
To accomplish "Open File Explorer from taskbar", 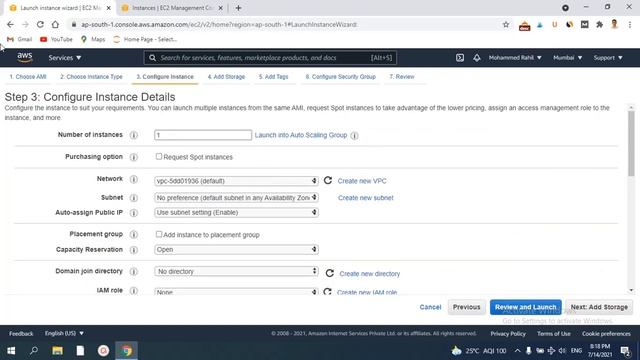I will click(57, 351).
